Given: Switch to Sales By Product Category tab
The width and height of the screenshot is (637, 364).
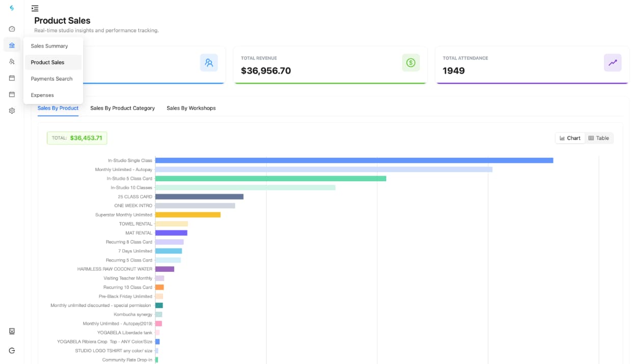Looking at the screenshot, I should tap(122, 108).
